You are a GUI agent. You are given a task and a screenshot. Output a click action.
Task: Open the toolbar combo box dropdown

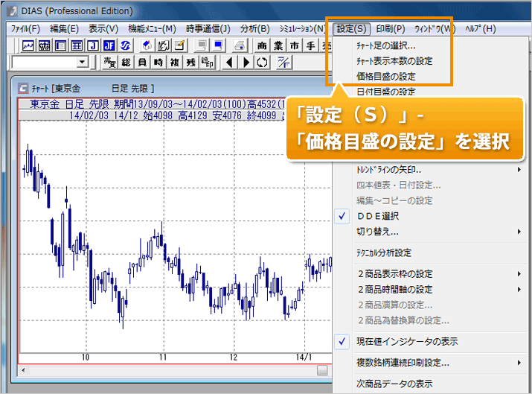click(82, 62)
